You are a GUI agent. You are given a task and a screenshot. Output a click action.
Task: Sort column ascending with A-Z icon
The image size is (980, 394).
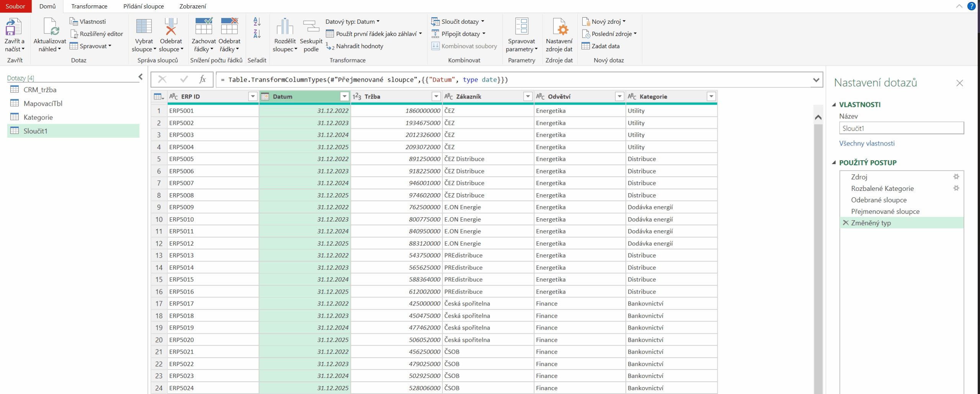257,22
